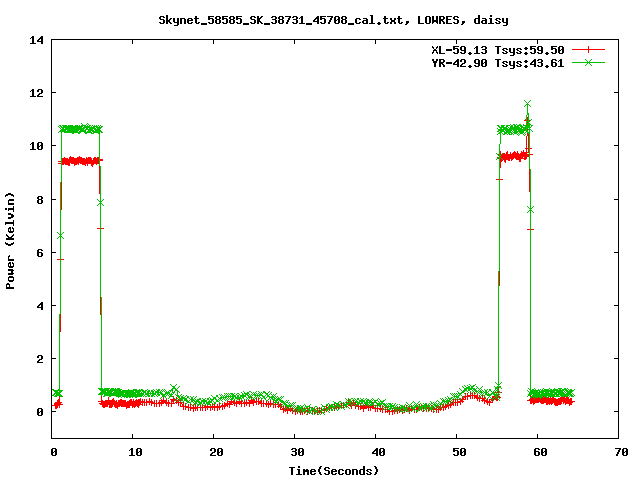This screenshot has width=640, height=480.
Task: Click the x-axis tick label 40
Action: [x=378, y=452]
